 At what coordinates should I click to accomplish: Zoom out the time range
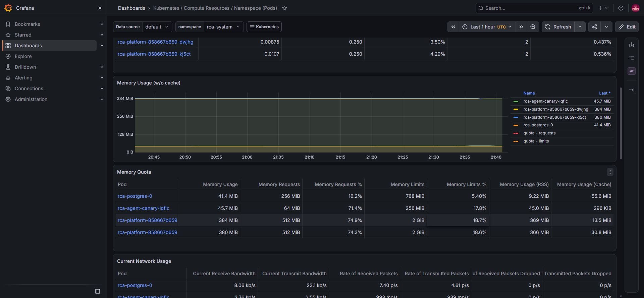(533, 27)
